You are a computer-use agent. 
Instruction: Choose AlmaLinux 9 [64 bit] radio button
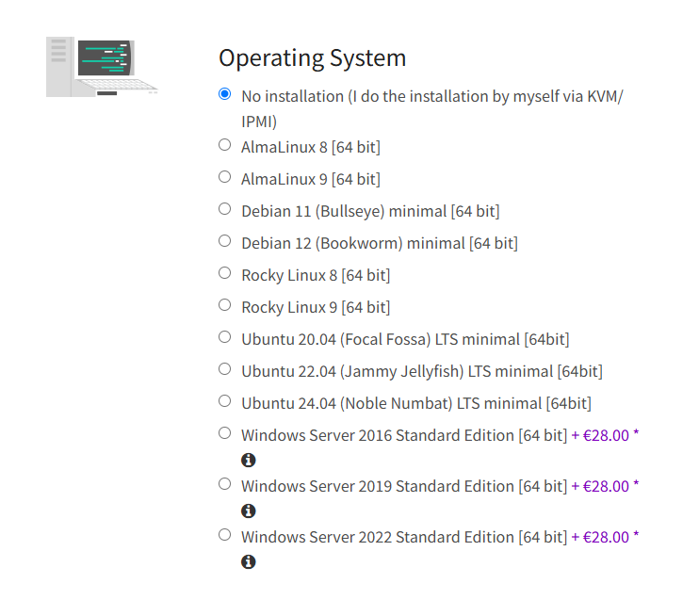coord(224,177)
